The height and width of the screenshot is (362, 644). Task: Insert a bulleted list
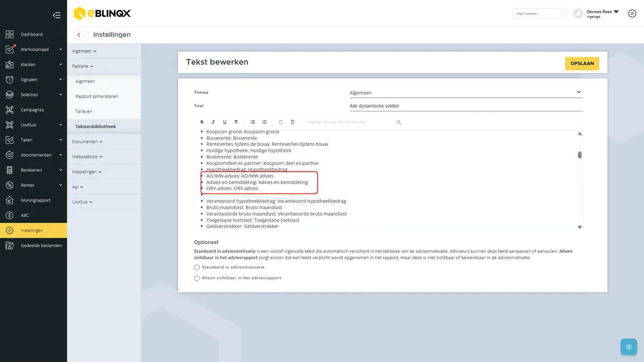pyautogui.click(x=253, y=122)
